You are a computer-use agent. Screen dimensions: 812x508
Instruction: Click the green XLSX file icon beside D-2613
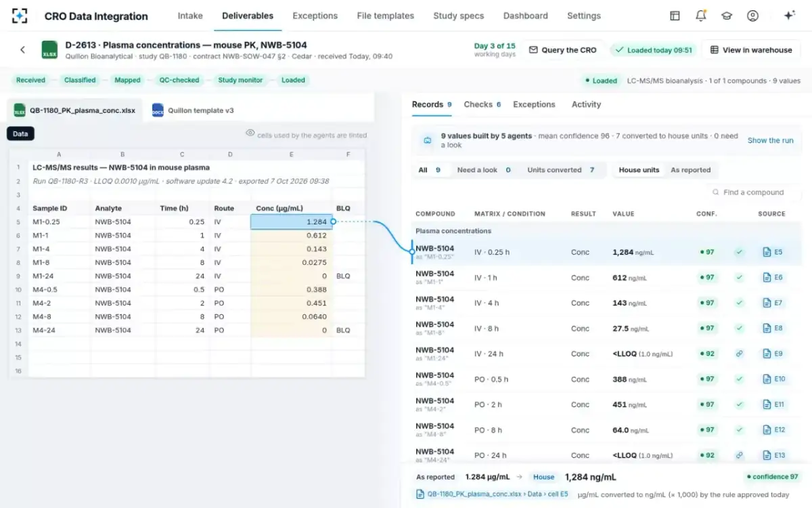point(49,50)
